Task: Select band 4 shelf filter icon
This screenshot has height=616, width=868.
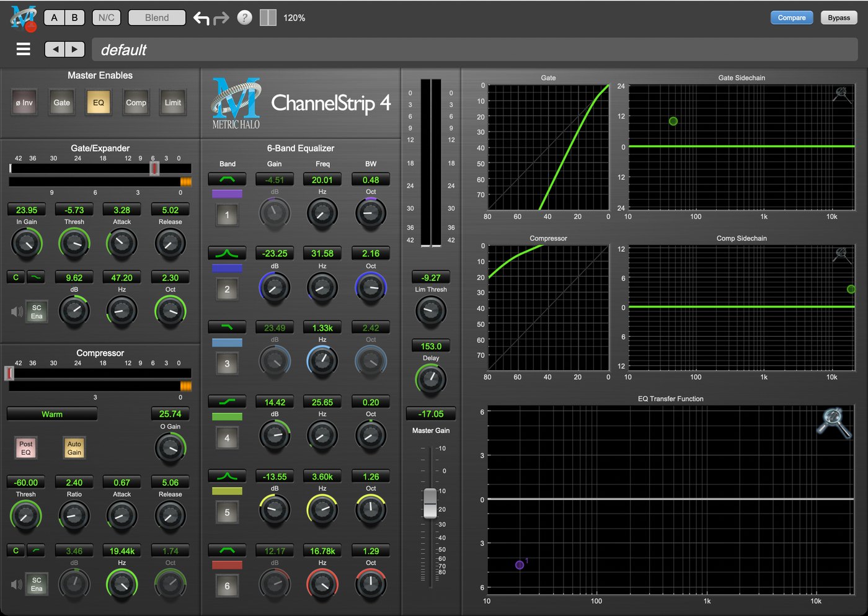Action: point(227,401)
